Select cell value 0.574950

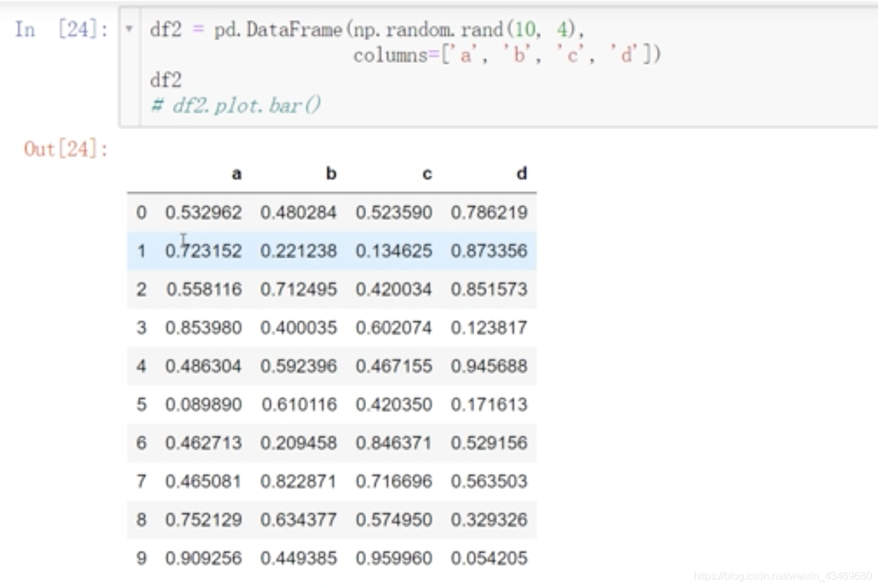[394, 520]
